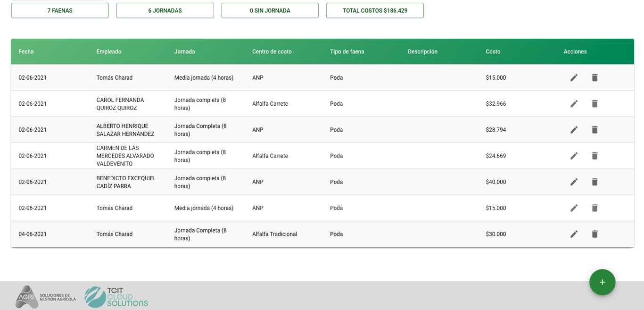Select the 0 SIN JORNADA button
This screenshot has width=644, height=310.
tap(270, 10)
